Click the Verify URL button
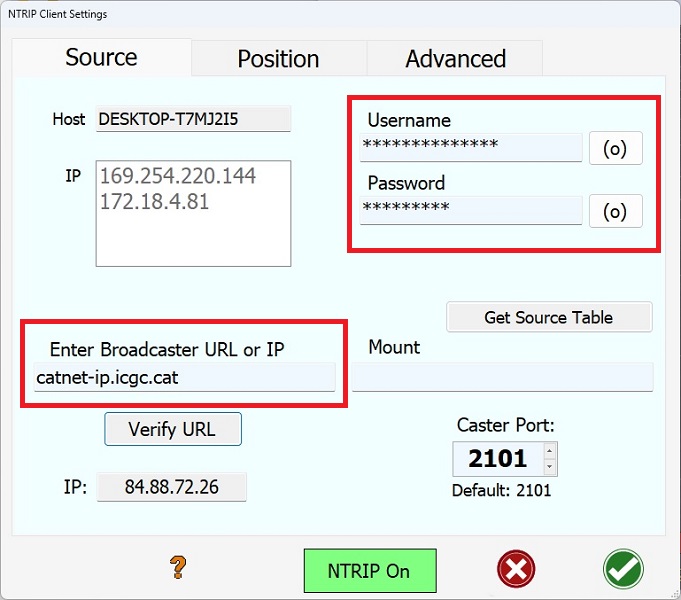Image resolution: width=681 pixels, height=600 pixels. tap(172, 429)
